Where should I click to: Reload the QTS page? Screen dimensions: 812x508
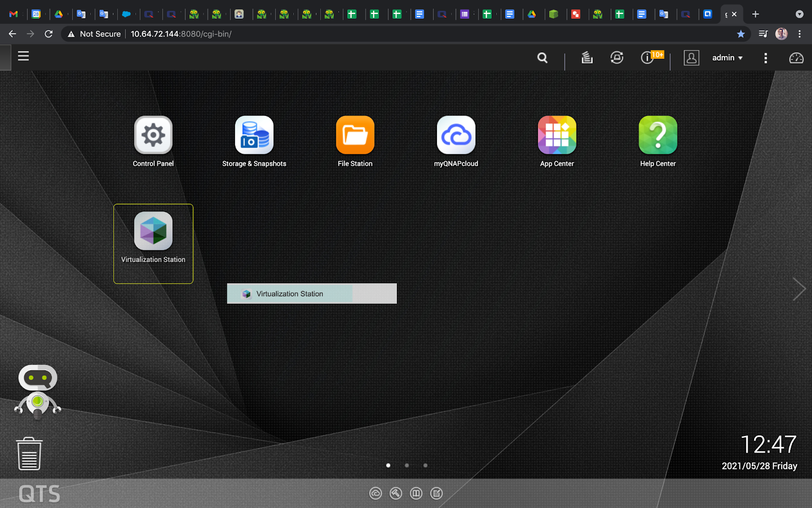pyautogui.click(x=49, y=34)
